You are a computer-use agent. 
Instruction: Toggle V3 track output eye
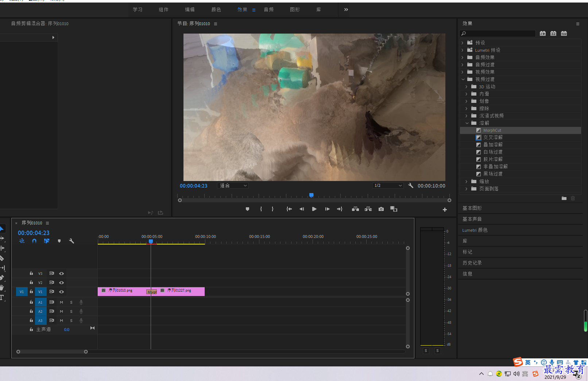62,273
